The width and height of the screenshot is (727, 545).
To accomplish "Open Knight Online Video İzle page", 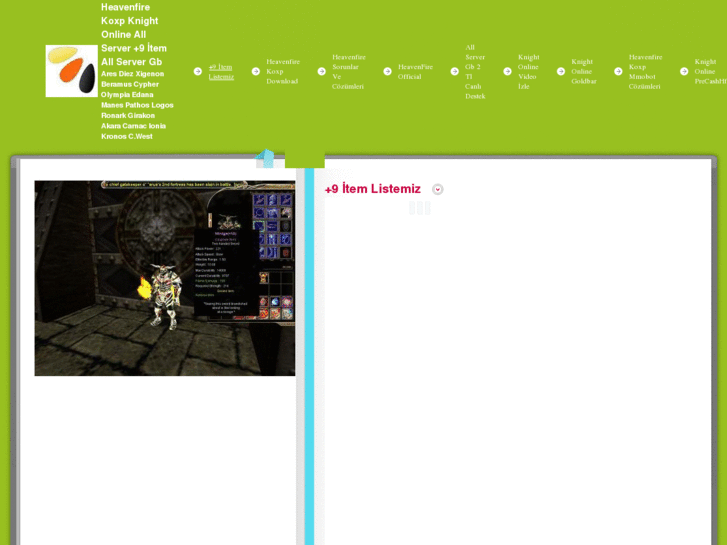I will 529,71.
